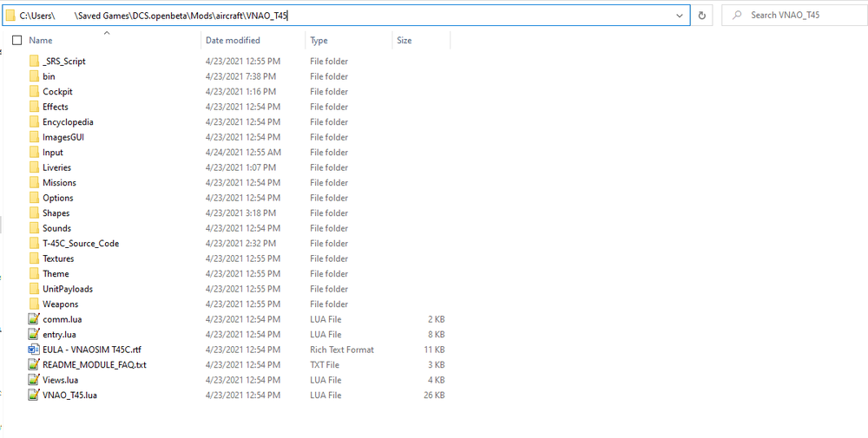Click the Theme folder icon
The height and width of the screenshot is (438, 868).
[34, 274]
